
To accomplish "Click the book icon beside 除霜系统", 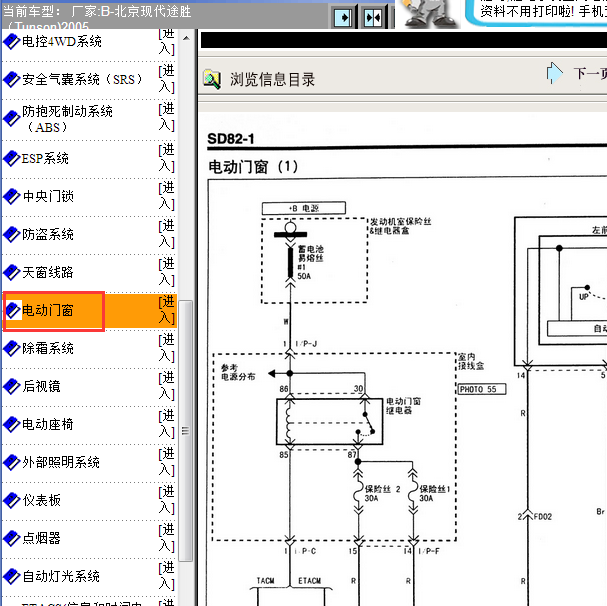I will click(11, 348).
